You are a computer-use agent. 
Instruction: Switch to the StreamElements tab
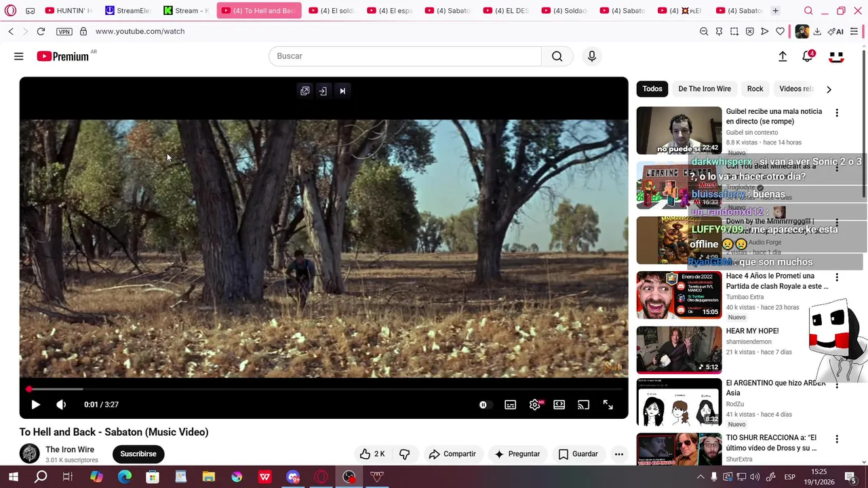click(x=128, y=11)
